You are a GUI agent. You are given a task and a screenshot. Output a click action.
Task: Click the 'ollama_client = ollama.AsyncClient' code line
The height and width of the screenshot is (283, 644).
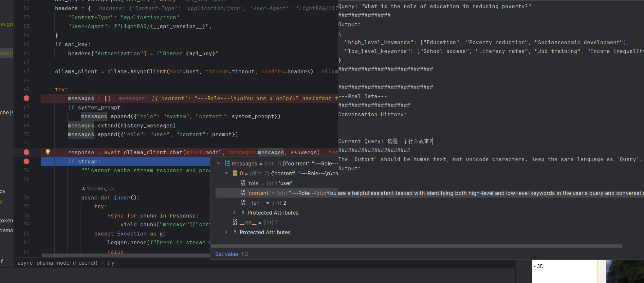(x=184, y=71)
